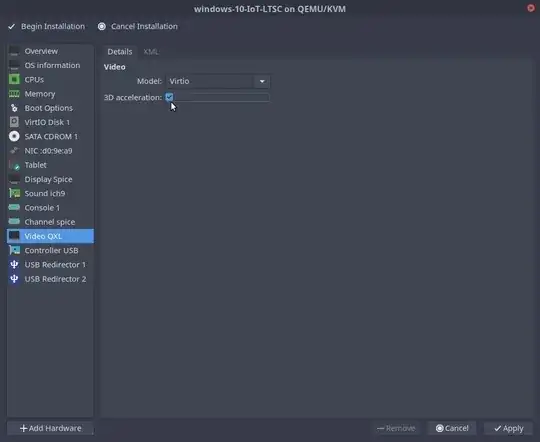Viewport: 540px width, 442px height.
Task: Click the OS information icon
Action: click(x=14, y=65)
